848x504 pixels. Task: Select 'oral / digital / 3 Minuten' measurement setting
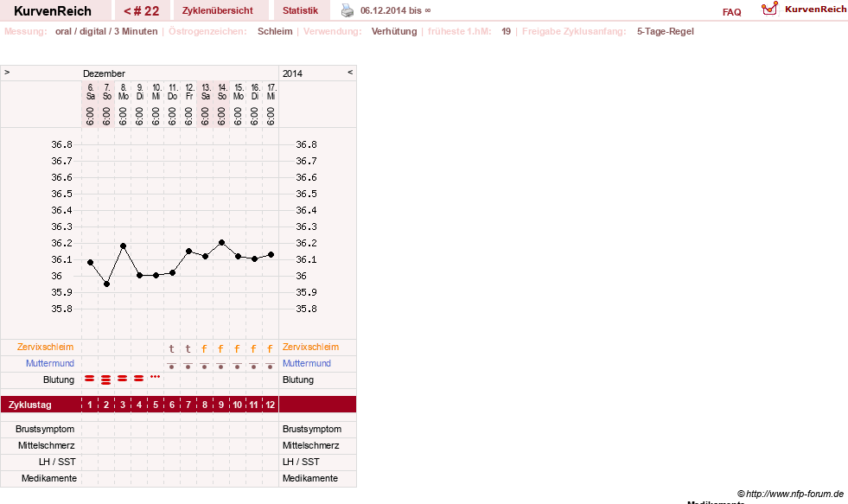[106, 31]
